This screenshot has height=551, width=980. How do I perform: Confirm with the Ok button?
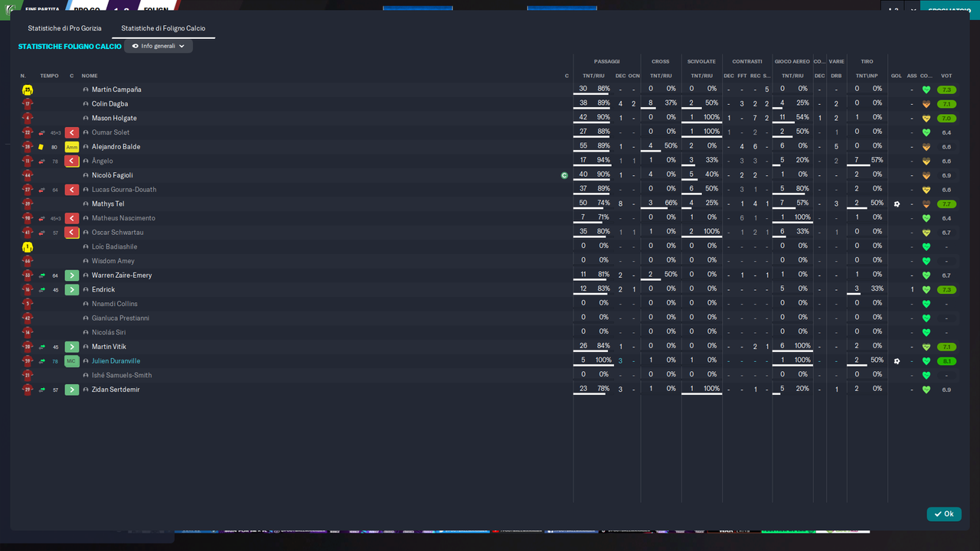point(944,514)
